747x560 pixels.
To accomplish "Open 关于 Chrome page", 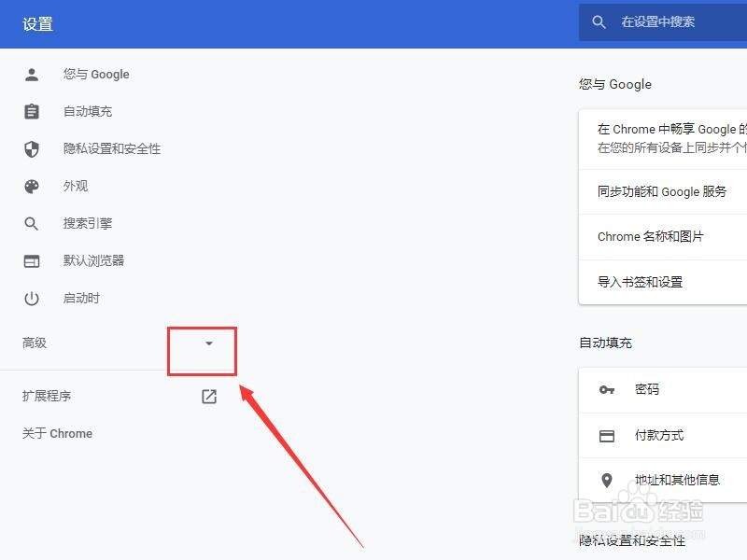I will 57,433.
